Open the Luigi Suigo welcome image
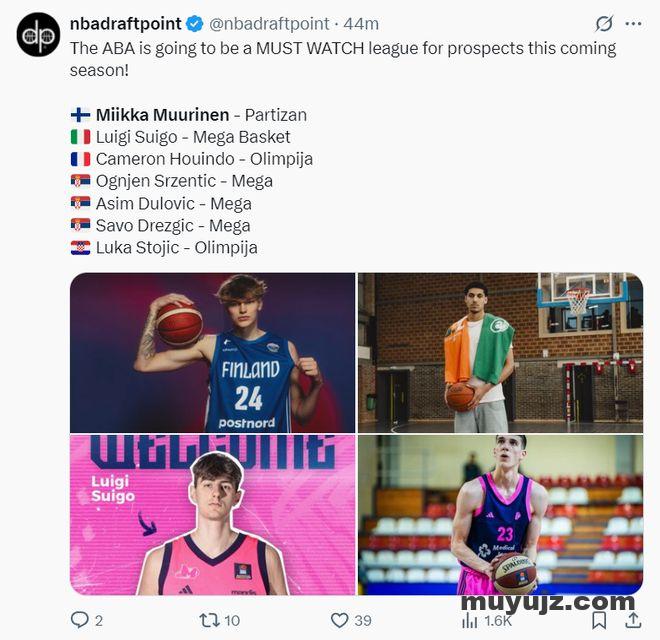Screen dimensions: 660x640 click(x=213, y=515)
